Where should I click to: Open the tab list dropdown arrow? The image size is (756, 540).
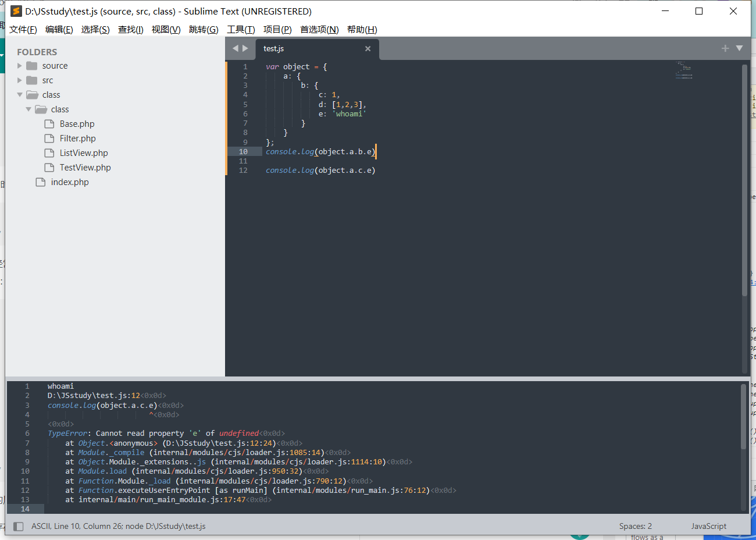(x=739, y=48)
